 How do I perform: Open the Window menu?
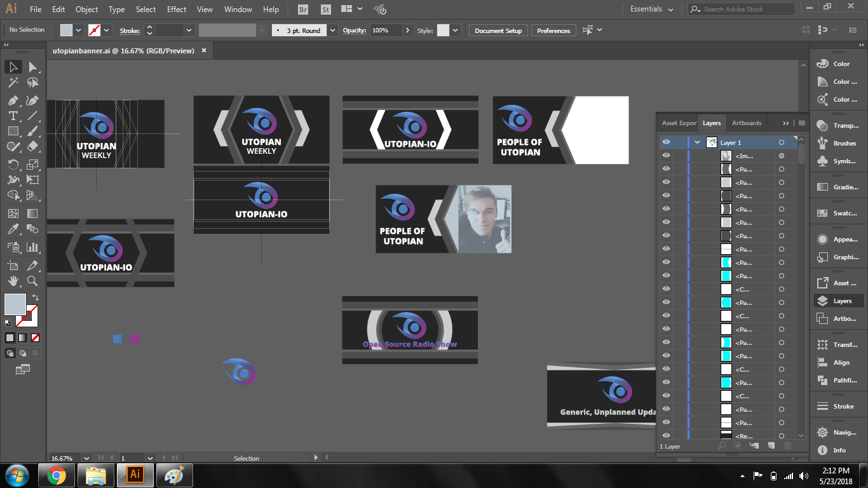point(238,9)
